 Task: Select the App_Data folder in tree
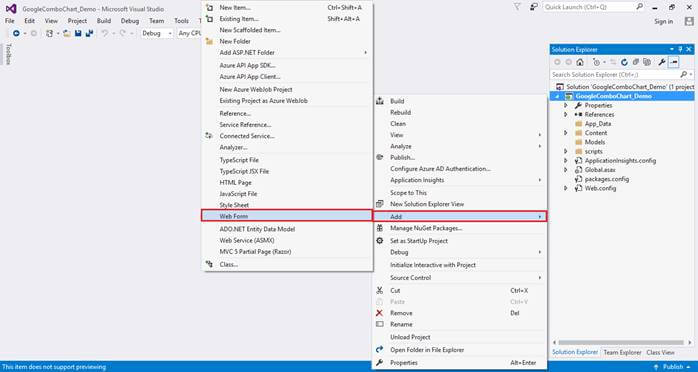[598, 124]
